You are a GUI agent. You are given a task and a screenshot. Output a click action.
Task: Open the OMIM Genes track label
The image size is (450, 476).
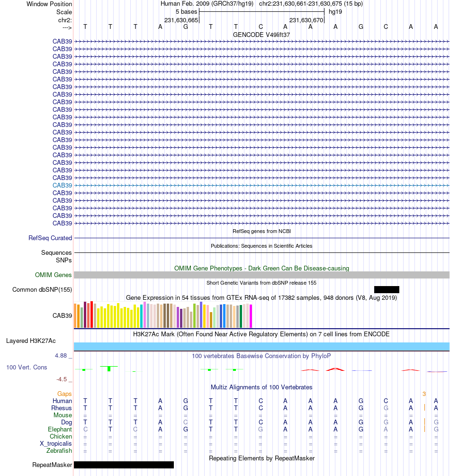click(53, 275)
